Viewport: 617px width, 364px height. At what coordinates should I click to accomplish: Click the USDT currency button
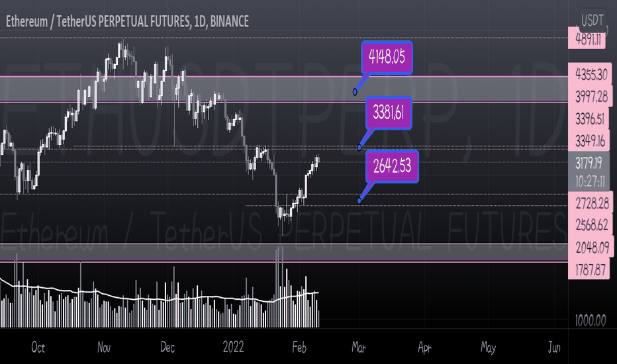pyautogui.click(x=593, y=19)
